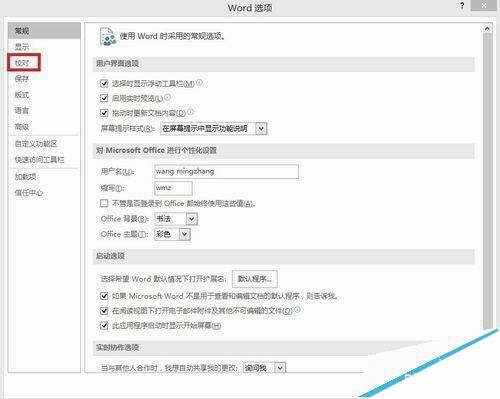Click info icon beside 在阅读视图下打开电子邮件附件
This screenshot has width=500, height=399.
click(x=297, y=310)
